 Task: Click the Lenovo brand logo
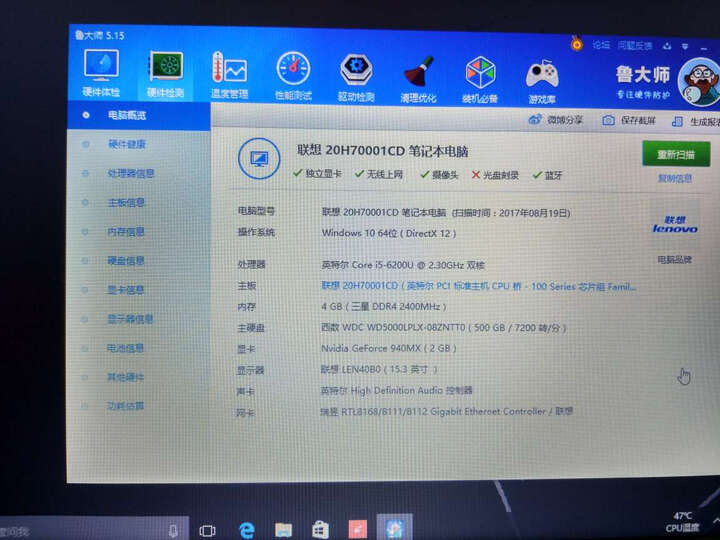click(675, 225)
